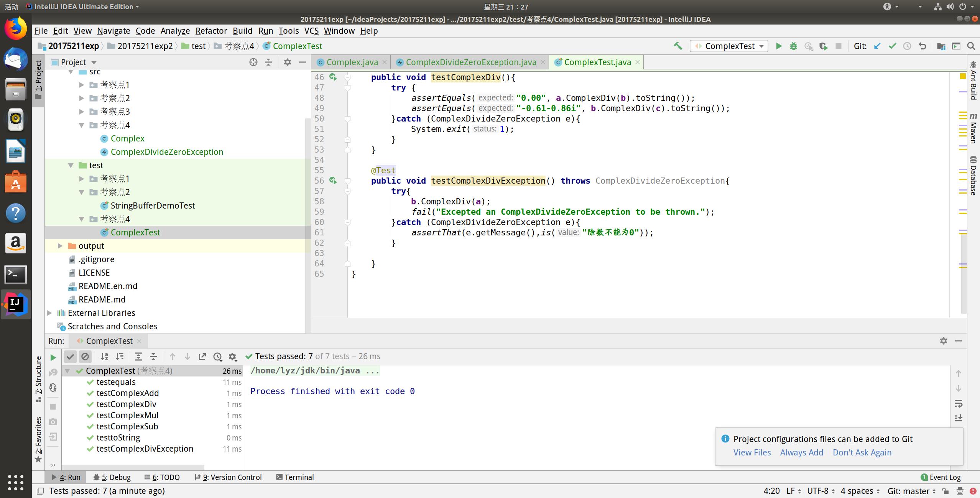980x498 pixels.
Task: Open Run panel settings gear
Action: click(944, 341)
